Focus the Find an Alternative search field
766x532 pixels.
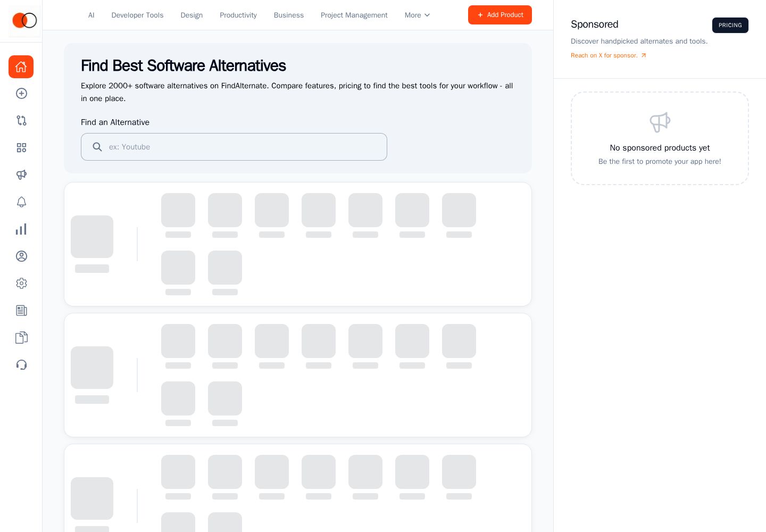click(234, 147)
